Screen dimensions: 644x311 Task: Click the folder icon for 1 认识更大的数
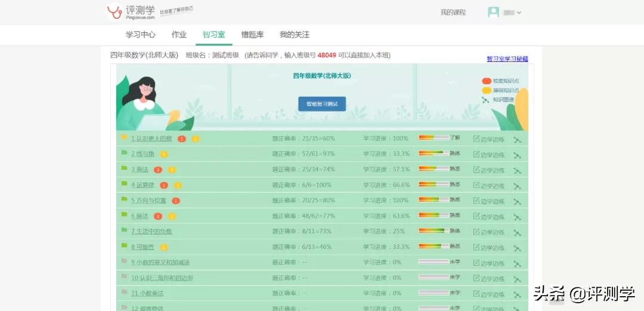click(x=124, y=137)
